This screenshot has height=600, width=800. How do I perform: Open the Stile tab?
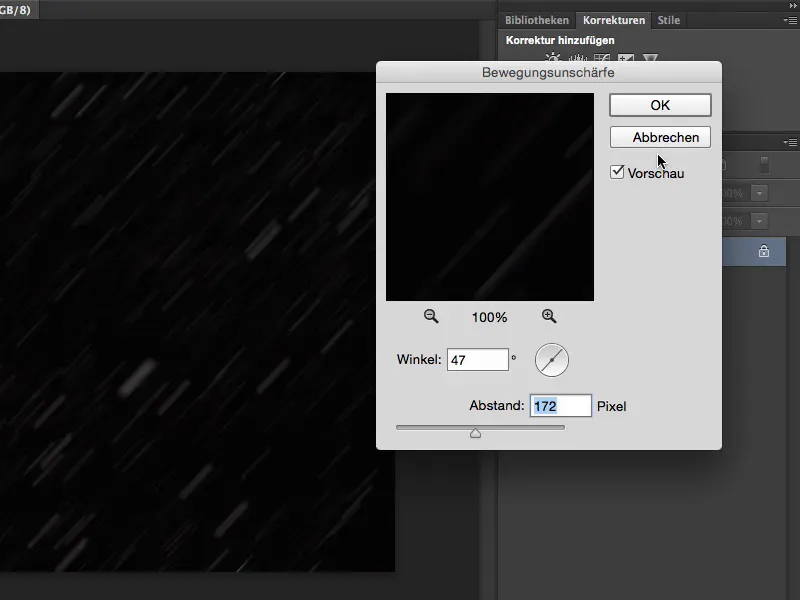click(668, 20)
